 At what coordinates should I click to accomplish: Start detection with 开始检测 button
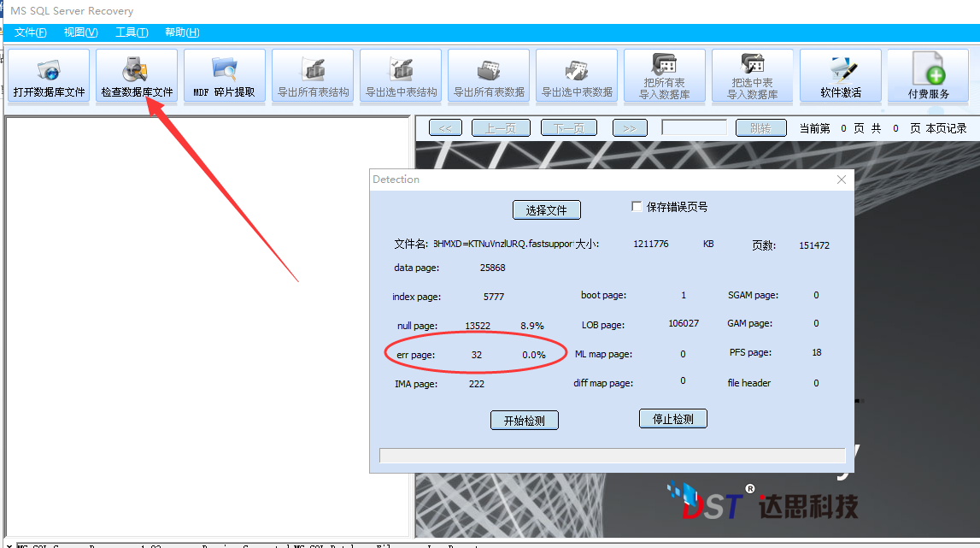click(x=525, y=421)
